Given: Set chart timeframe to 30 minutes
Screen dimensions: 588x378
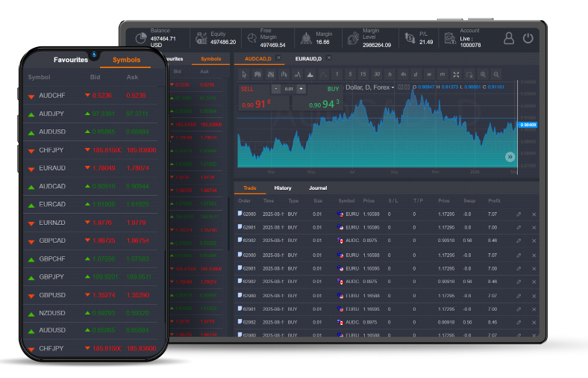Looking at the screenshot, I should 377,74.
